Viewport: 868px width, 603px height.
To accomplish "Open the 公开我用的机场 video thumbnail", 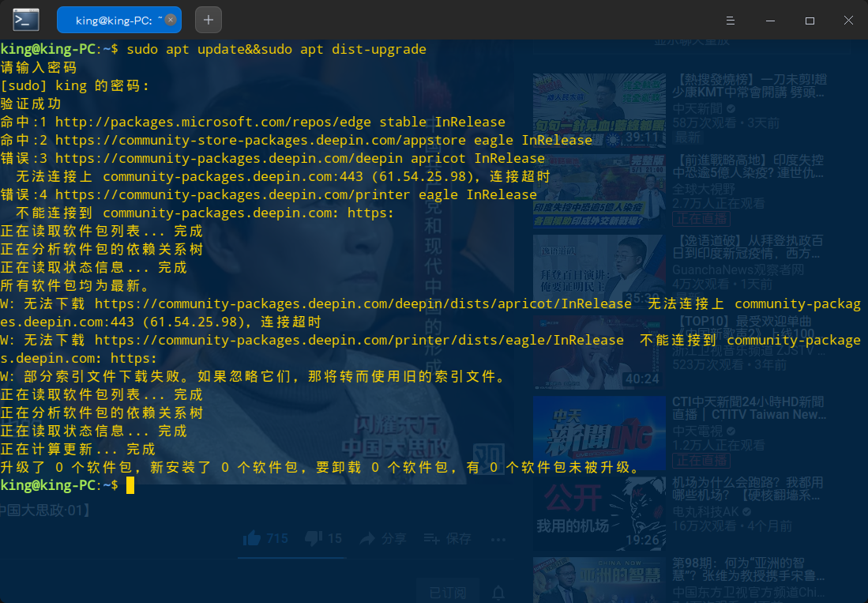I will pyautogui.click(x=599, y=513).
